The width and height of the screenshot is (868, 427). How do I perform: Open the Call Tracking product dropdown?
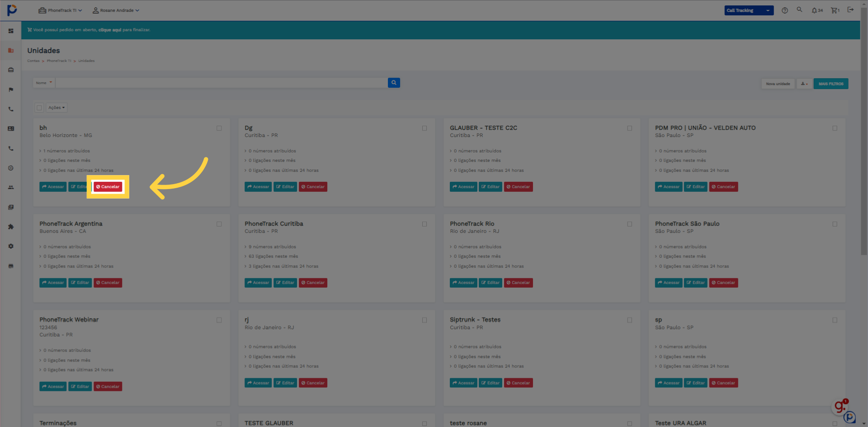pos(749,10)
